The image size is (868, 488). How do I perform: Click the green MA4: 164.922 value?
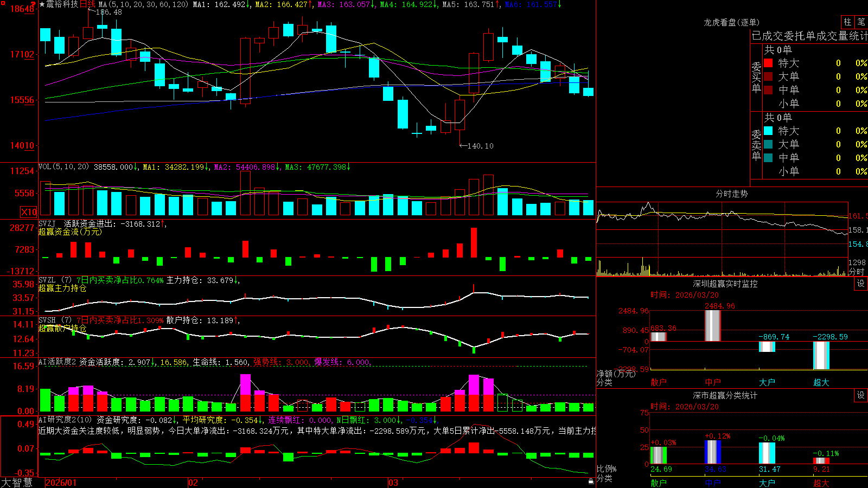tap(409, 4)
